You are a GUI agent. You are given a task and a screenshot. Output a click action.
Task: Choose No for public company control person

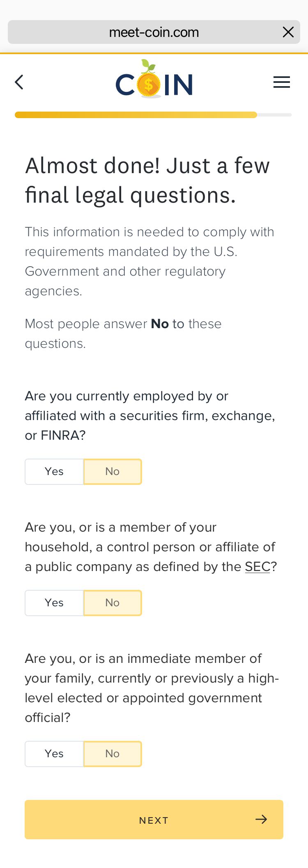113,603
